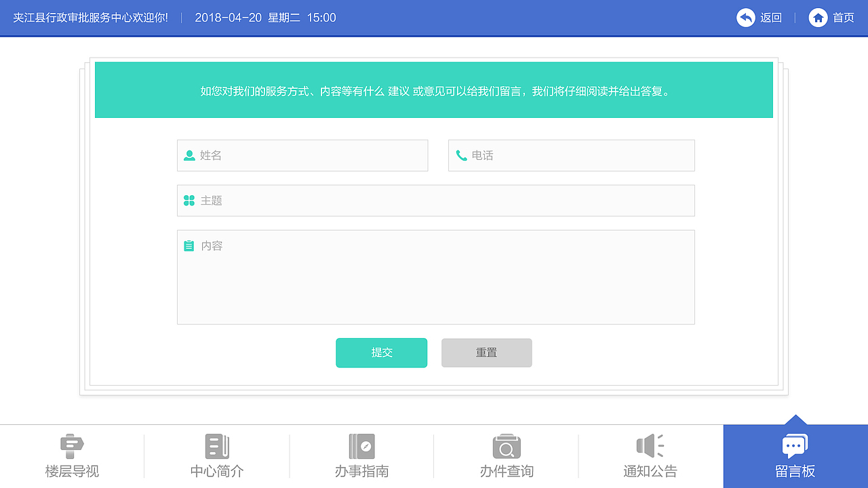Select the 楼层导视 floor guide icon
Image resolution: width=868 pixels, height=488 pixels.
coord(71,445)
